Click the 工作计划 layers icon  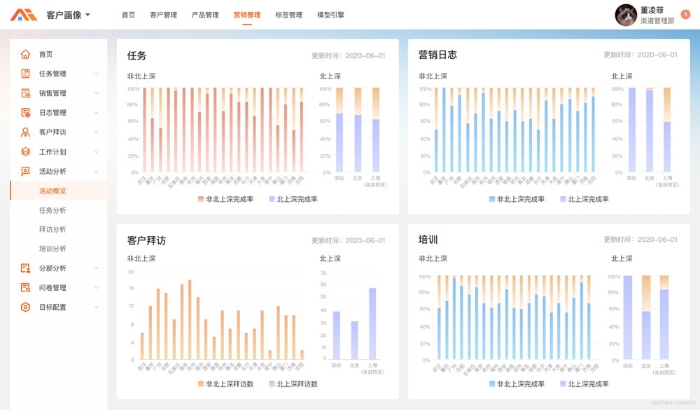pos(25,152)
